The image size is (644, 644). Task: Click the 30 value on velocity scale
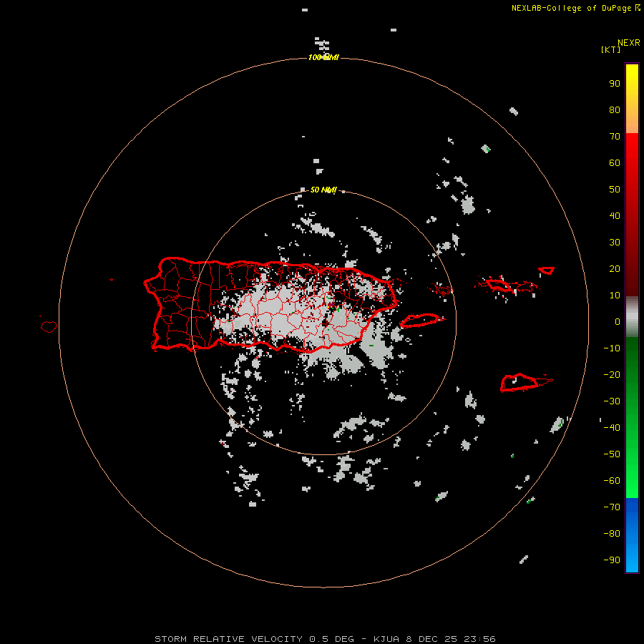(615, 243)
